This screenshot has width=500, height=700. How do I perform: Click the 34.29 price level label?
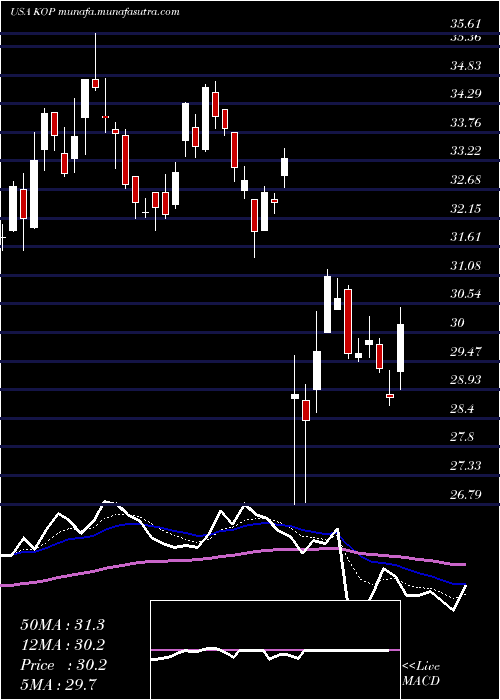(x=465, y=94)
